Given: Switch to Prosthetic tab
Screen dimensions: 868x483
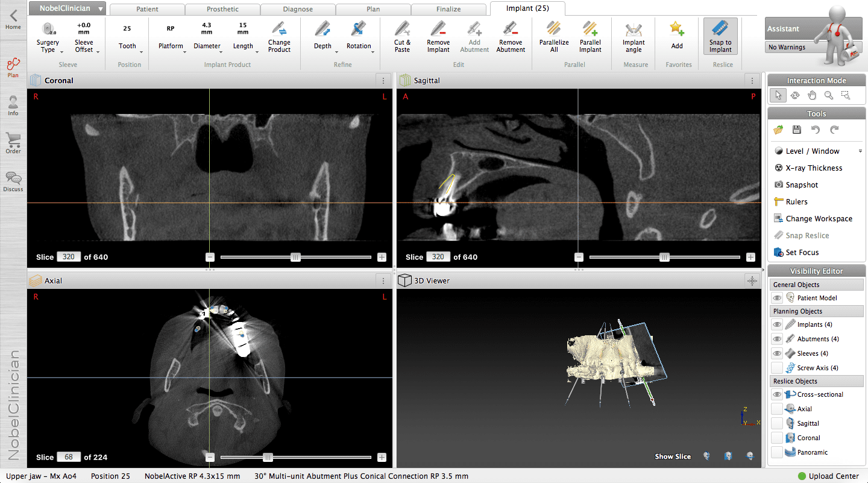Looking at the screenshot, I should click(223, 9).
